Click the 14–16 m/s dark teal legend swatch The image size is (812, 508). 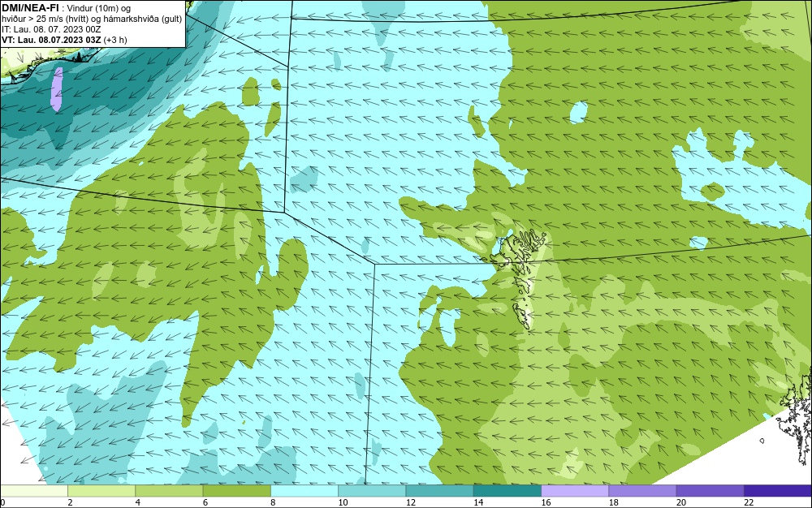tap(508, 491)
